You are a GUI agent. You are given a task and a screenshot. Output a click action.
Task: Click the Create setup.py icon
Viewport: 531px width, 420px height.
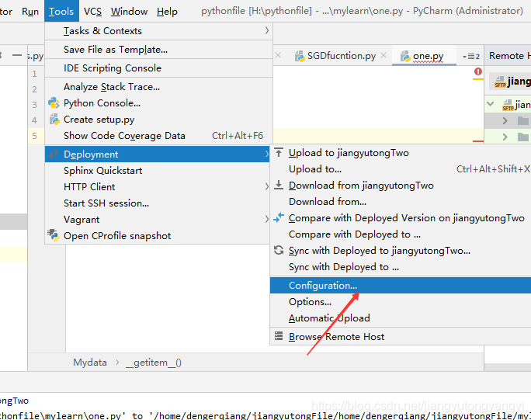click(x=54, y=120)
